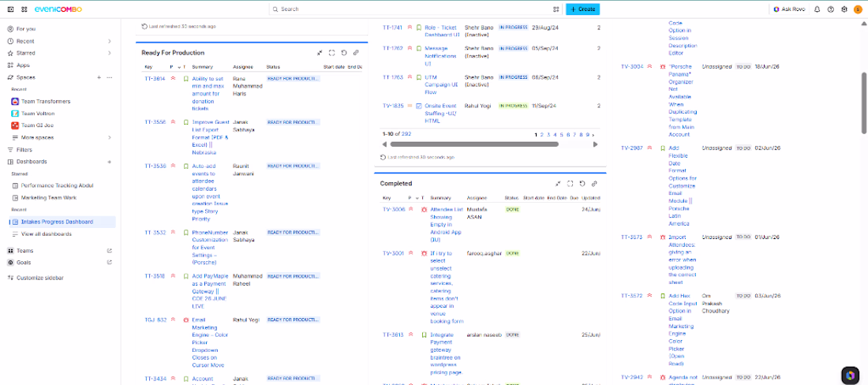
Task: Open the Rovo chat floating button
Action: [849, 375]
